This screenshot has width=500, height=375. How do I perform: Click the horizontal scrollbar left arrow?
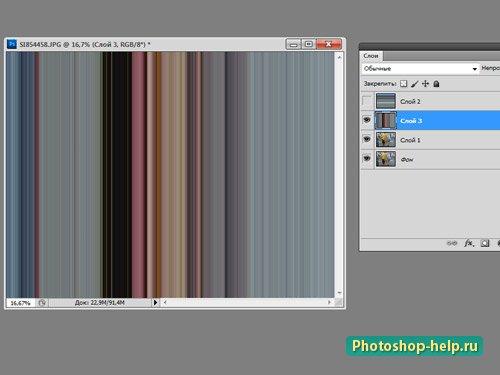pos(165,302)
